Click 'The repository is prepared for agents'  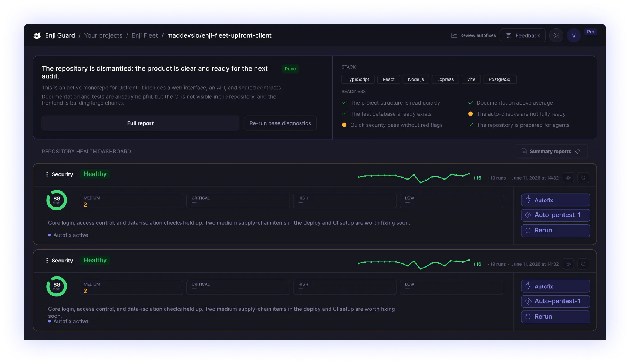click(523, 125)
